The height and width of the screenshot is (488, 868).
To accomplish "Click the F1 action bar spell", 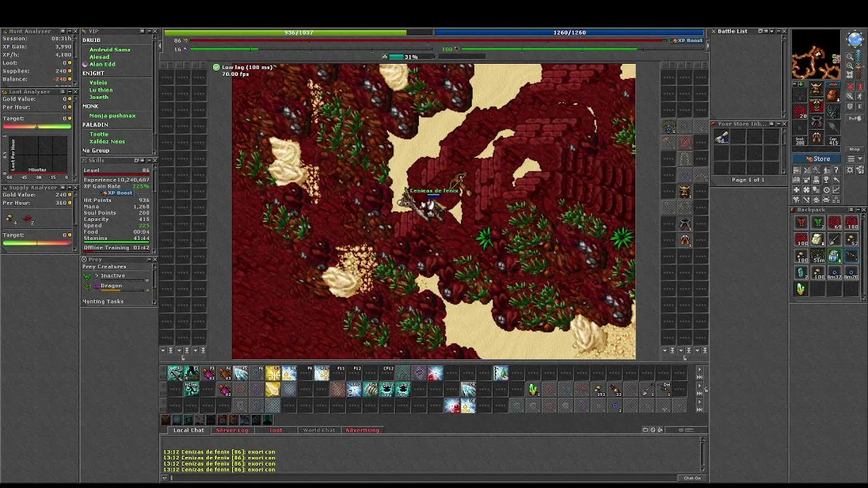I will click(x=175, y=373).
